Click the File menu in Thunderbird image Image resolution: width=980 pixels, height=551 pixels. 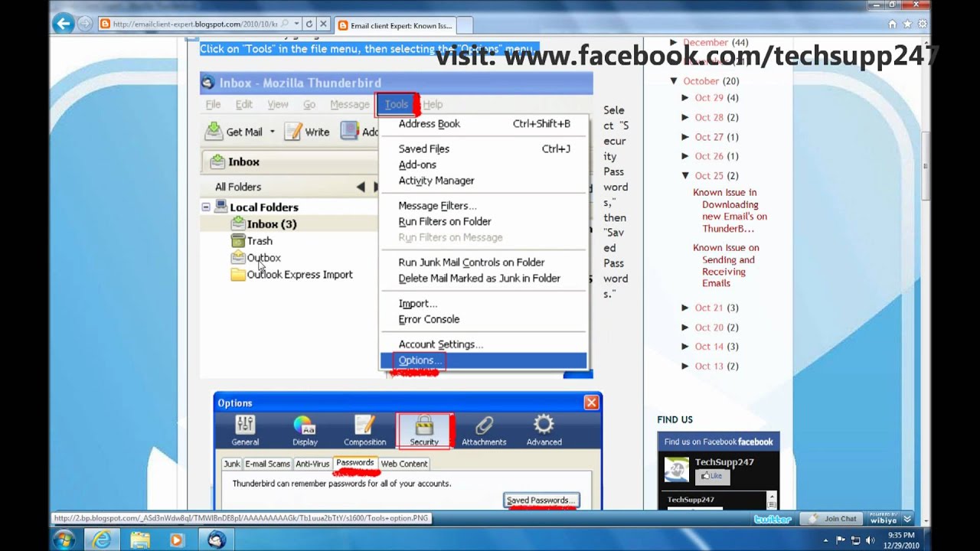(213, 104)
